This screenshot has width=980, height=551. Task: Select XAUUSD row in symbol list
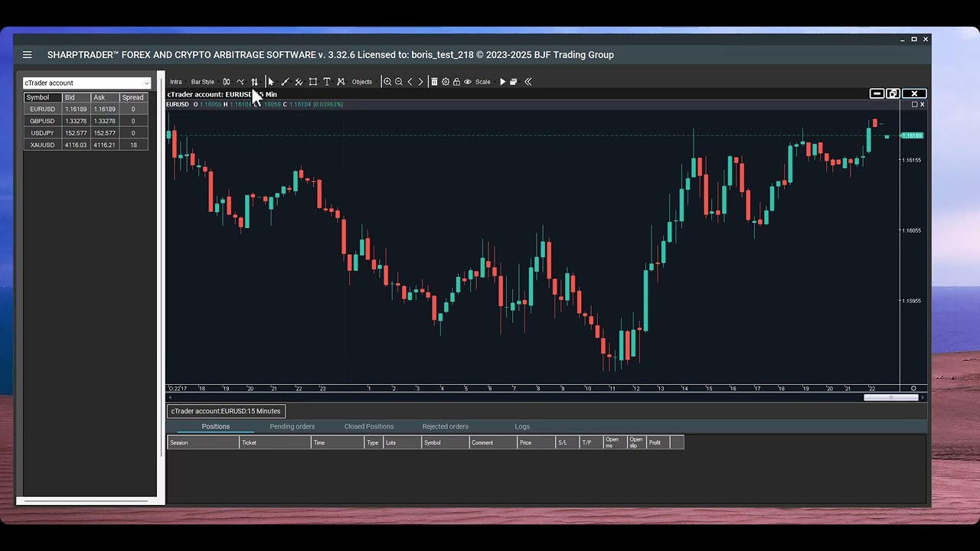click(87, 145)
